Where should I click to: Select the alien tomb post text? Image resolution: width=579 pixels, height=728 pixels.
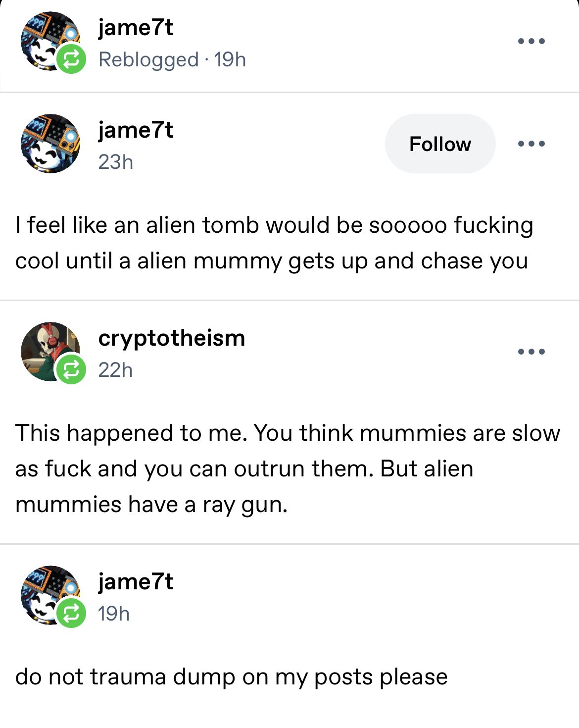click(274, 243)
